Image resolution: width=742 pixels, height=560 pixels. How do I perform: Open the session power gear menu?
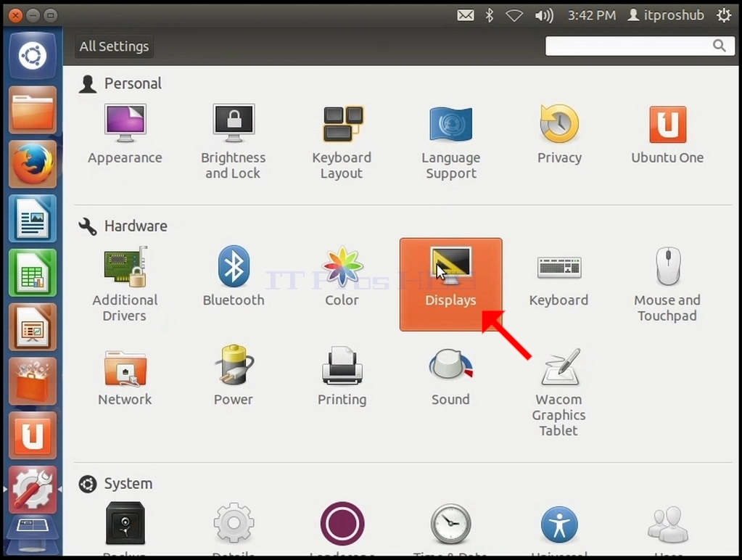[724, 15]
